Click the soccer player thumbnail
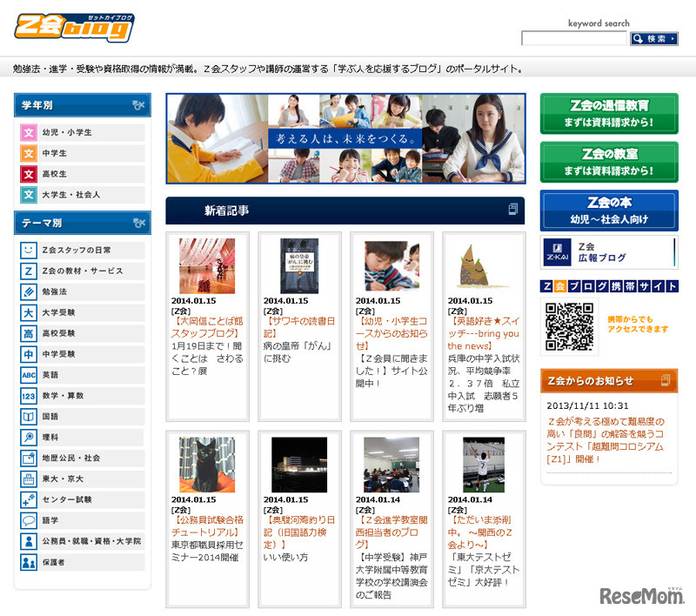The image size is (696, 616). click(x=484, y=465)
